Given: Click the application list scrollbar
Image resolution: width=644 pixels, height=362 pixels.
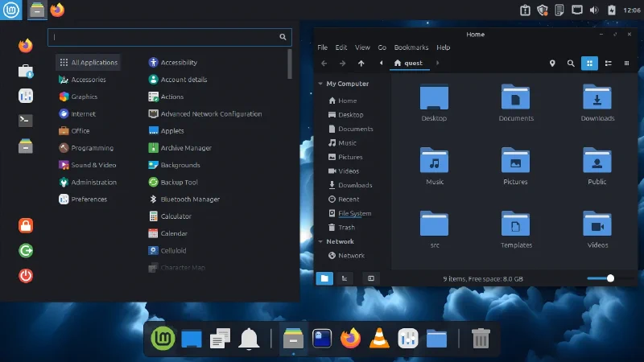Looking at the screenshot, I should tap(290, 64).
